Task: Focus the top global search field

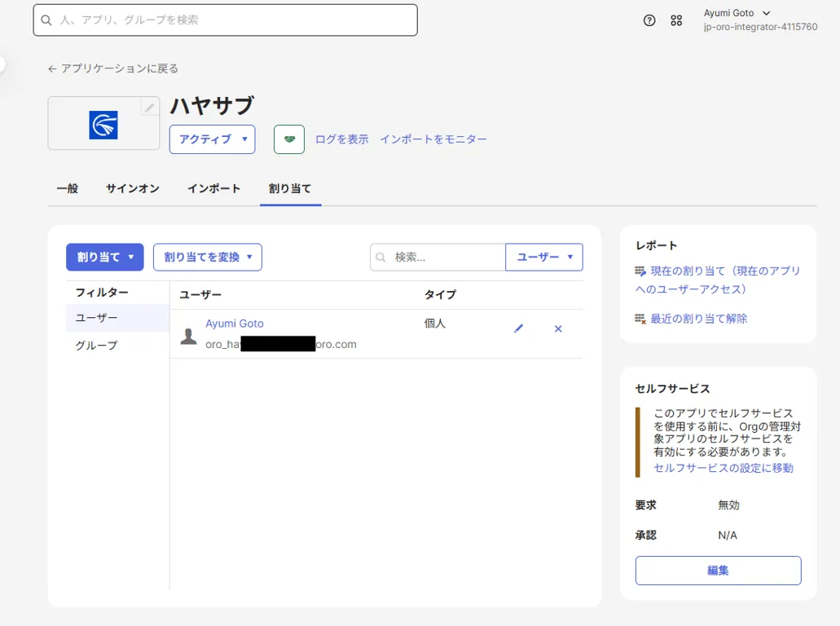Action: point(225,20)
